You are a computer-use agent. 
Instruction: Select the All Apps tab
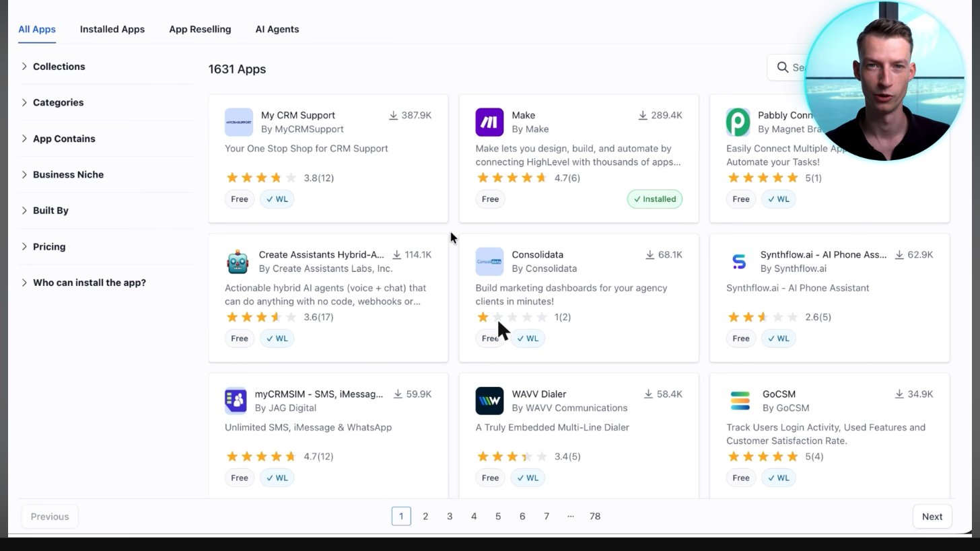pyautogui.click(x=37, y=30)
